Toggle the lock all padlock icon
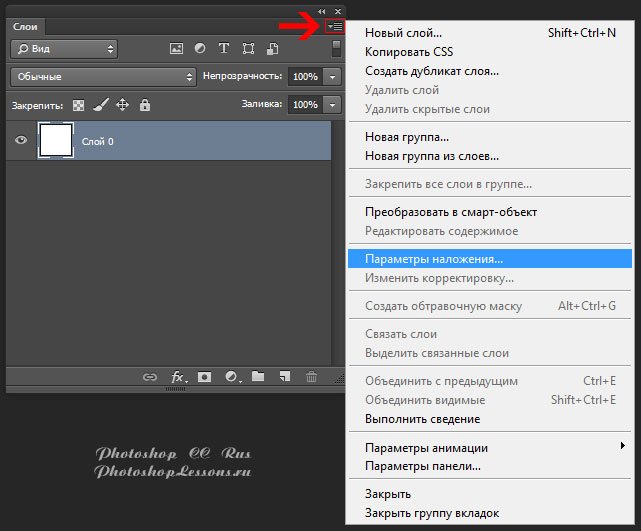 coord(145,104)
